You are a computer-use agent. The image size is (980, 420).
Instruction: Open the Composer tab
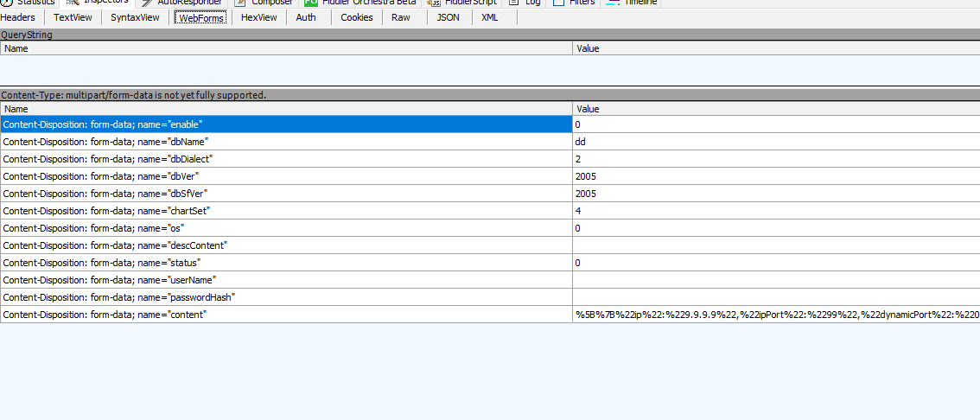pos(263,3)
